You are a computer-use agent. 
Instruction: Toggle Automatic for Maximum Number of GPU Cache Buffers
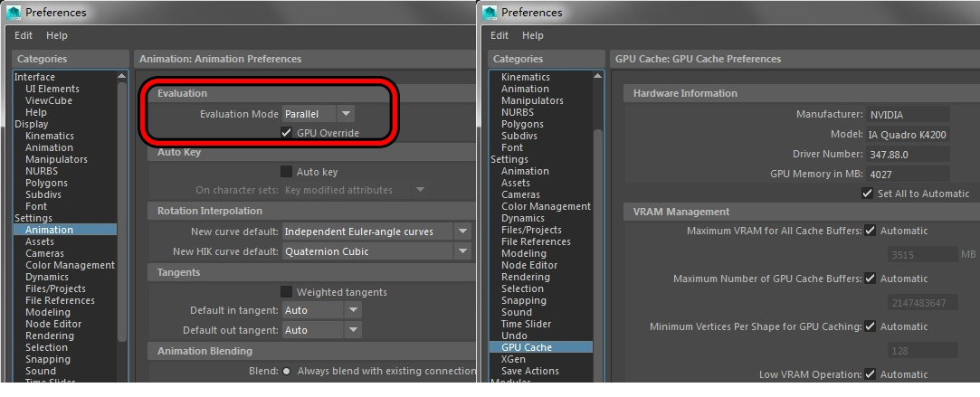point(870,279)
